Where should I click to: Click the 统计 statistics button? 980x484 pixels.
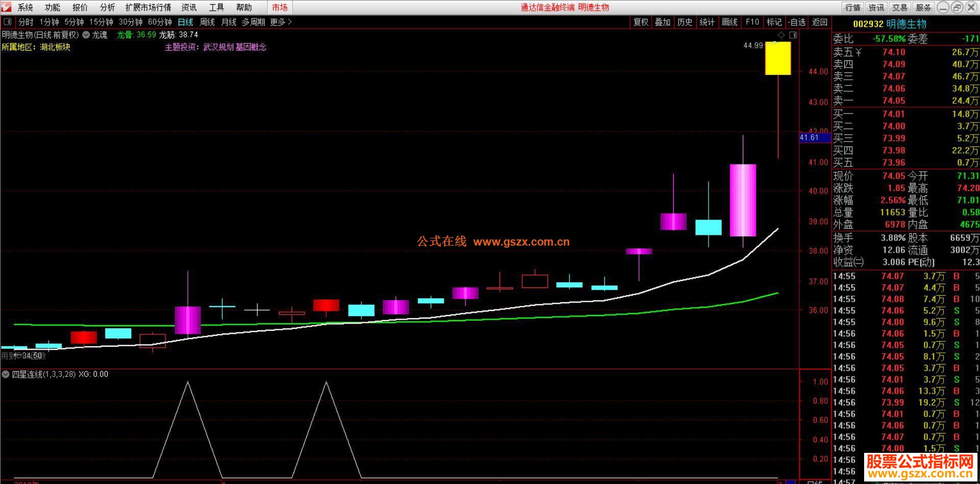[707, 22]
